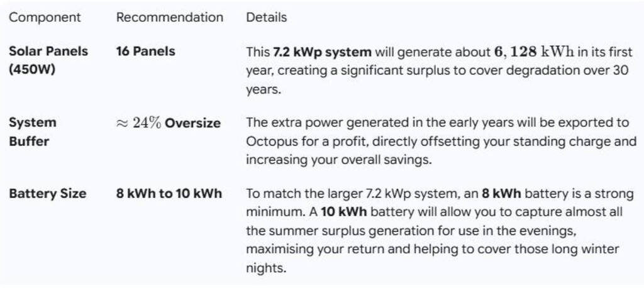
Task: Select the System Buffer row label
Action: point(33,132)
